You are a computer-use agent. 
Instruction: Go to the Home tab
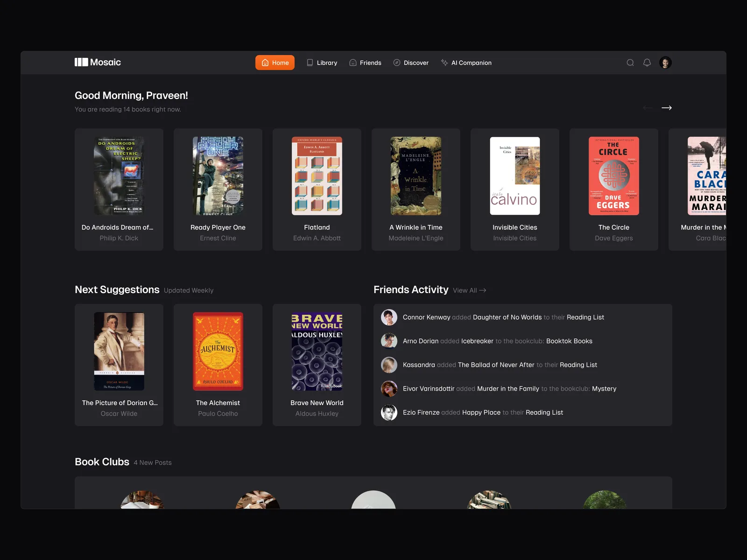point(275,63)
